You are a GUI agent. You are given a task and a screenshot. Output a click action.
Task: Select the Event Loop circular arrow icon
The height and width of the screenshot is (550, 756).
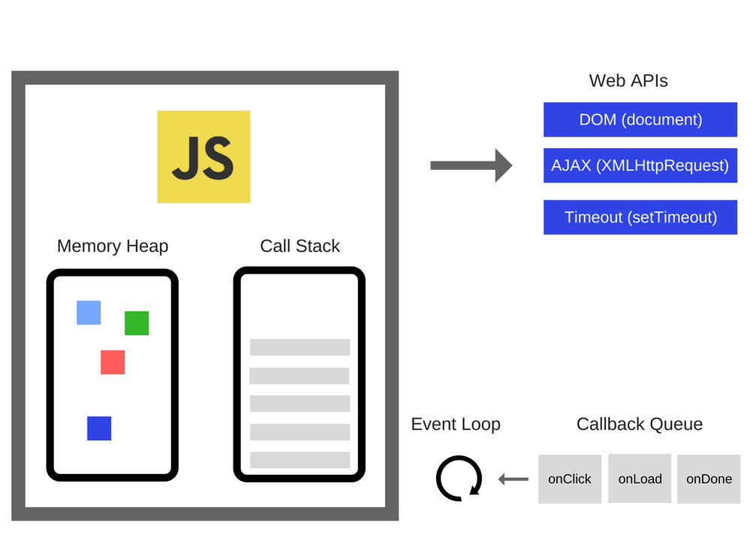pos(458,479)
